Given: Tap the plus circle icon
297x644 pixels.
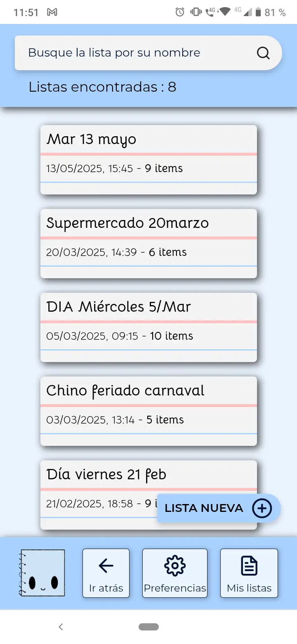Looking at the screenshot, I should click(x=262, y=508).
